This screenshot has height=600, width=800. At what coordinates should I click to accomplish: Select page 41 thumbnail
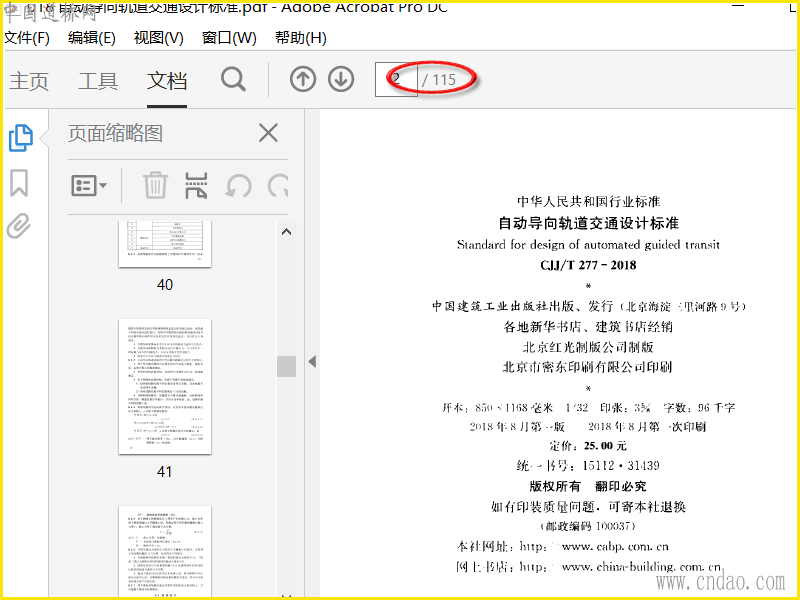point(165,387)
